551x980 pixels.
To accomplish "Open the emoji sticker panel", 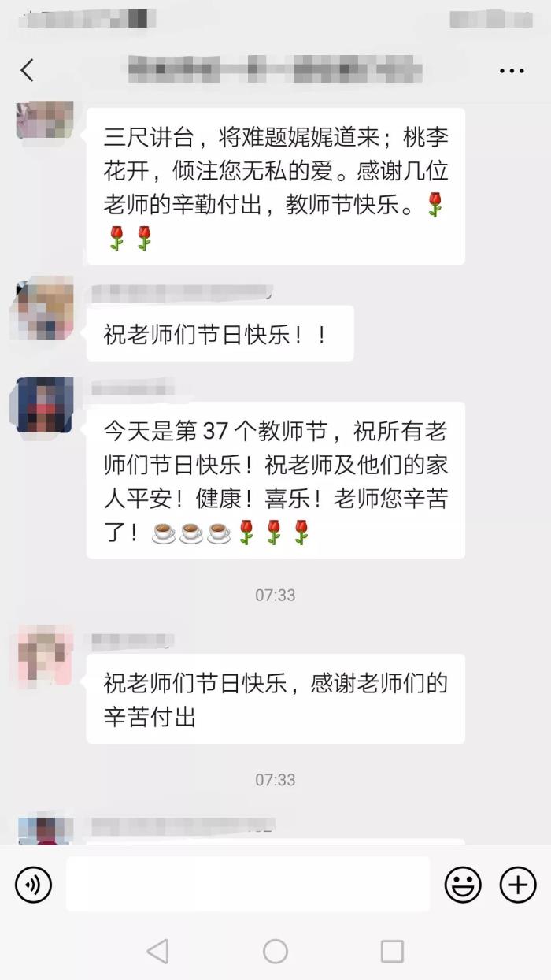I will (463, 885).
